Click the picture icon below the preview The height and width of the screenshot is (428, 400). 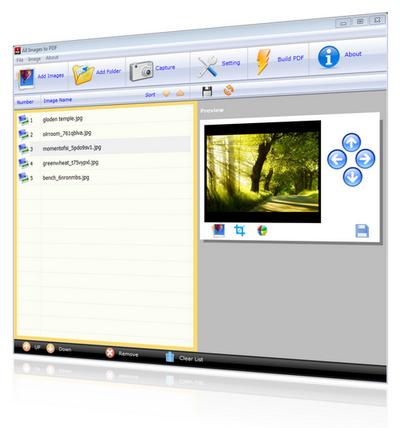(x=219, y=230)
